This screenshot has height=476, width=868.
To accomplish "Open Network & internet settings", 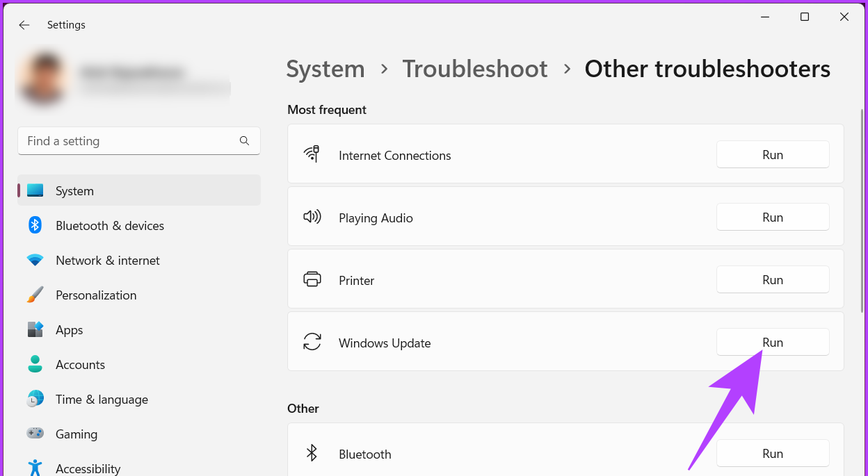I will [x=139, y=260].
